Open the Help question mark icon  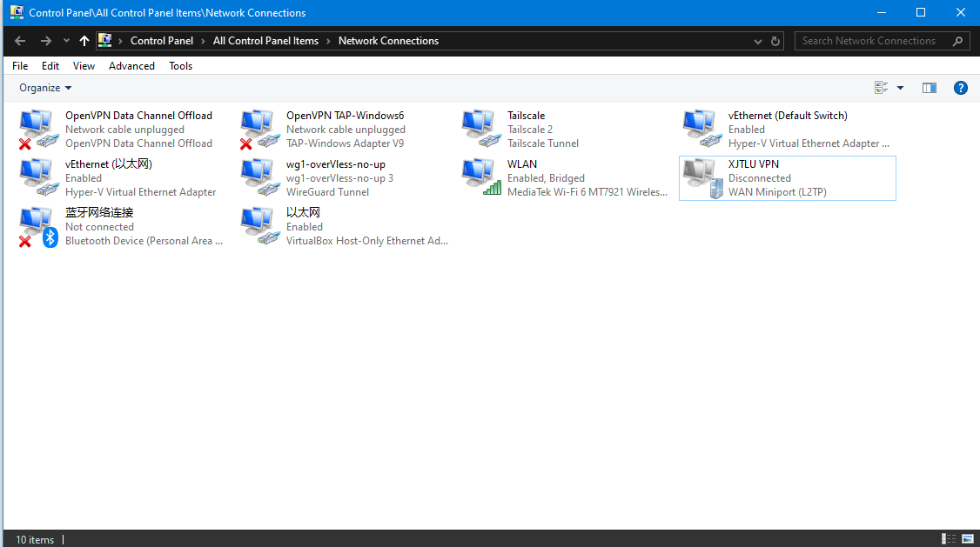961,88
